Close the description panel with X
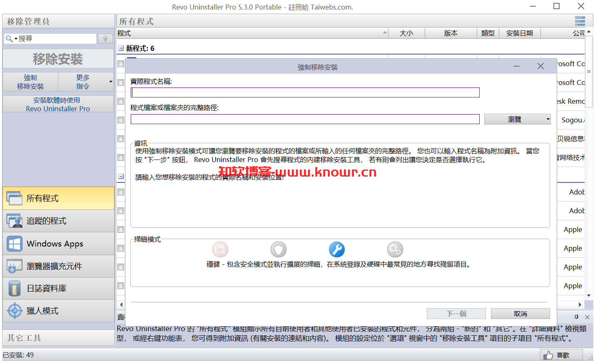595x364 pixels. [587, 317]
